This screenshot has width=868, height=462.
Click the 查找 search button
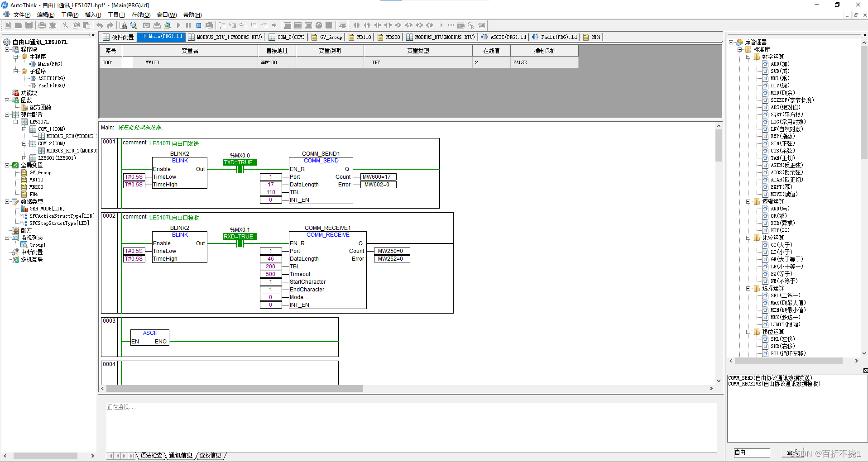(x=793, y=452)
